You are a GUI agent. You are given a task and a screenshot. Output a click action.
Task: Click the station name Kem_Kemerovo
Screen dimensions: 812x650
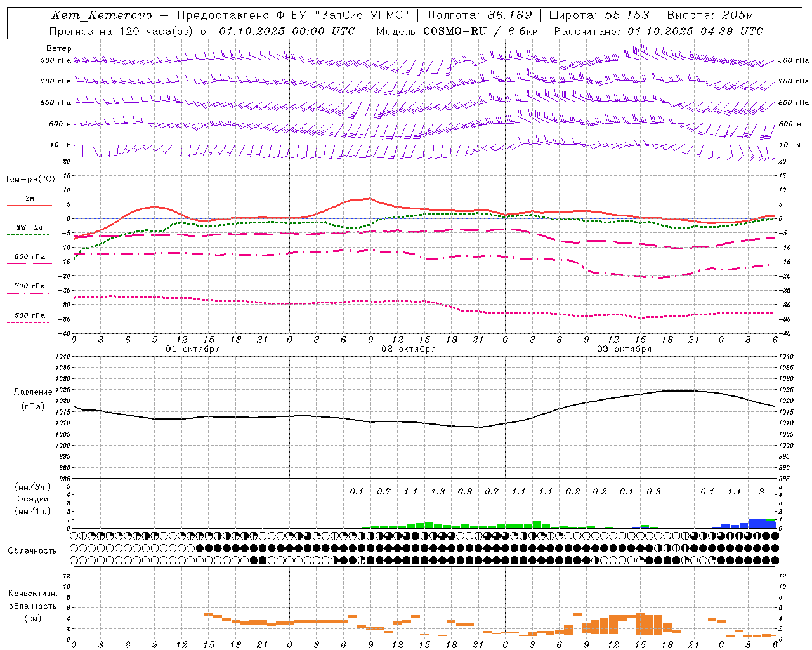pos(101,15)
